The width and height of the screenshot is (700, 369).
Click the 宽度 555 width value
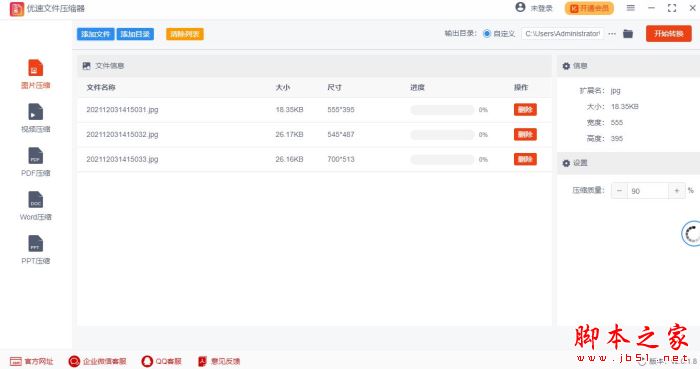[x=617, y=123]
